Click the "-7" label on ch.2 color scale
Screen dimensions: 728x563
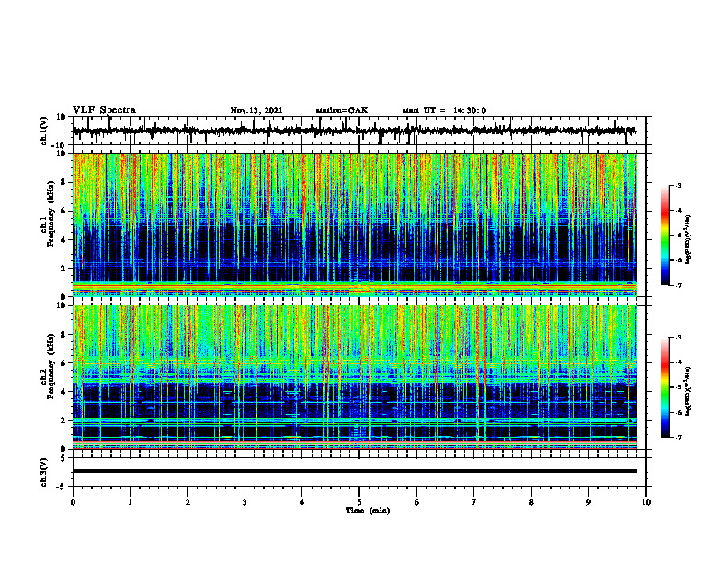(677, 438)
